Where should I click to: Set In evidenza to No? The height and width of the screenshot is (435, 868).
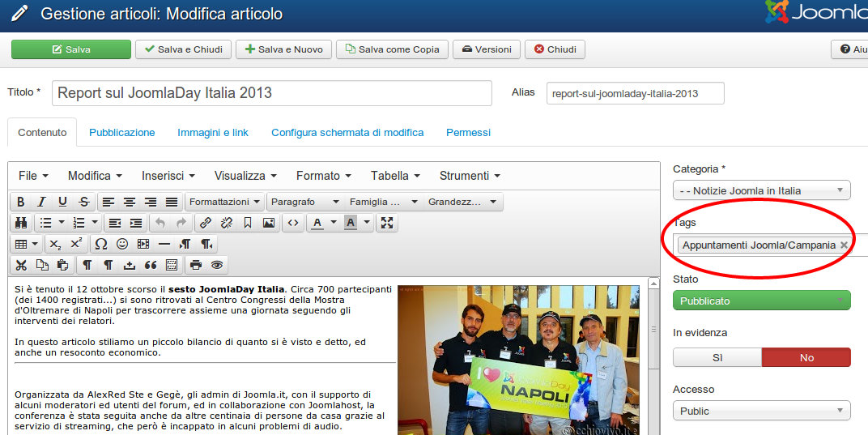coord(806,357)
